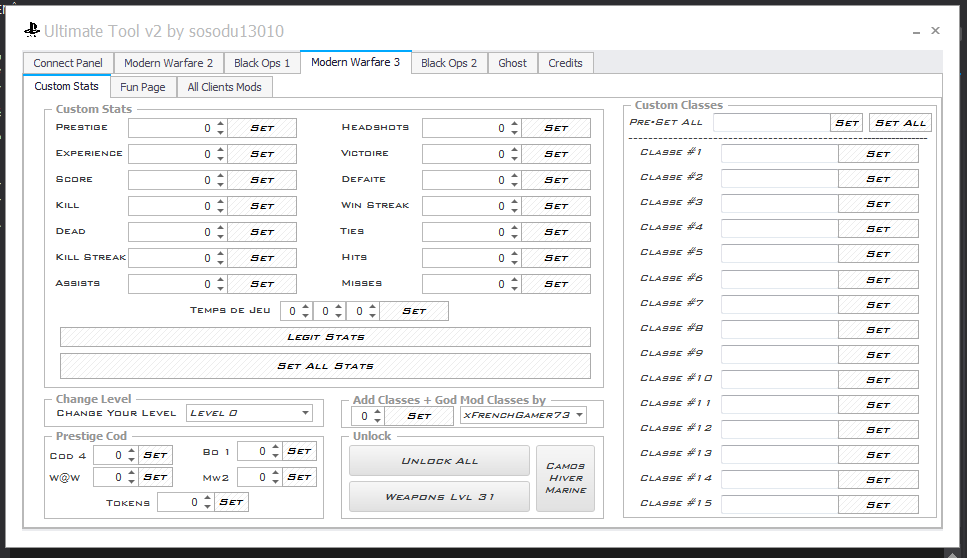Open the Change Your Level dropdown
The image size is (967, 558).
click(249, 413)
